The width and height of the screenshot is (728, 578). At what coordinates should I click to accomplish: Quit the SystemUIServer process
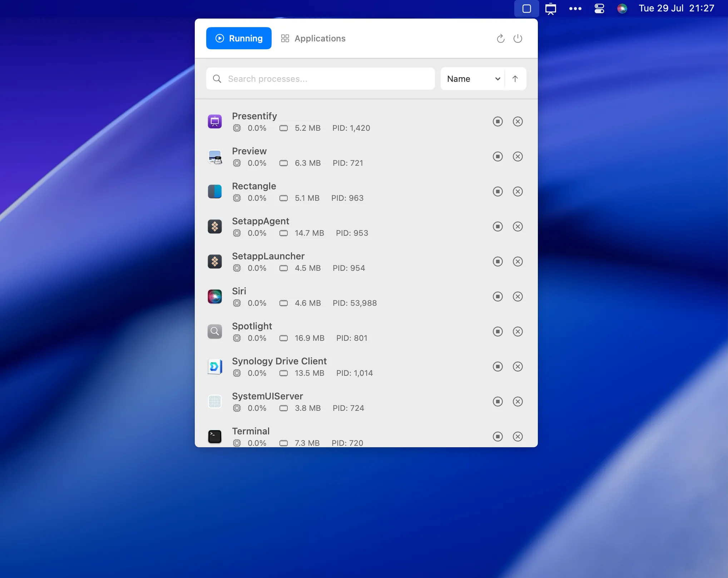(x=517, y=402)
